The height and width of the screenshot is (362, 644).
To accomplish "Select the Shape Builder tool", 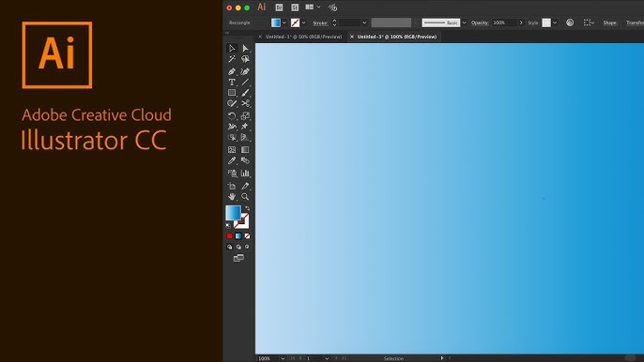I will pyautogui.click(x=232, y=138).
